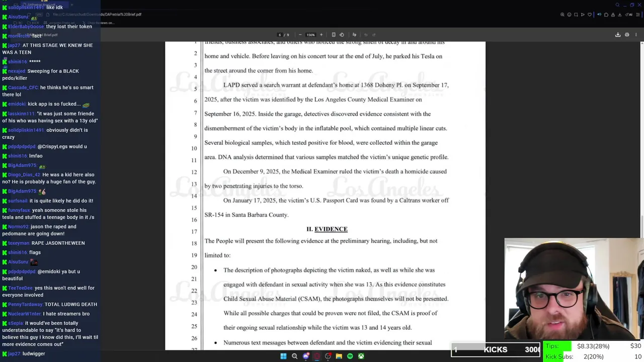
Task: Activate browser snapshot capture icon
Action: point(576,15)
